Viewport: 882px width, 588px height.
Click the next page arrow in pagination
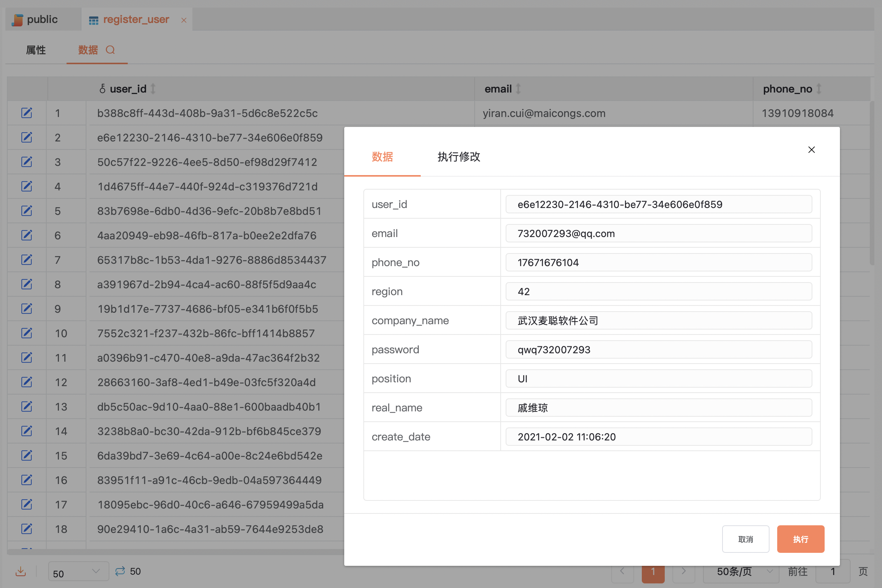coord(684,572)
